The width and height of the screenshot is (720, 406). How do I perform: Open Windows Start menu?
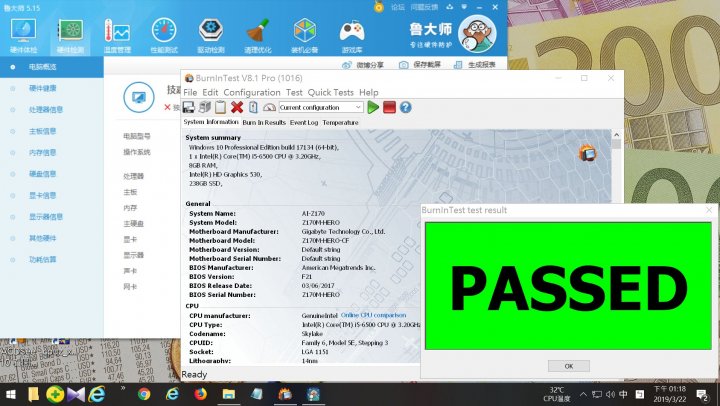10,395
